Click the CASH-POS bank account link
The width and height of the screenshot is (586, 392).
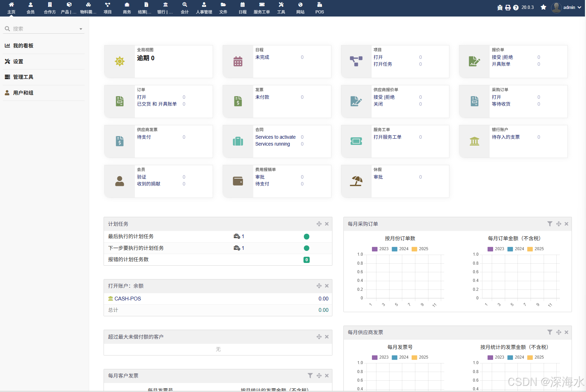click(x=128, y=299)
